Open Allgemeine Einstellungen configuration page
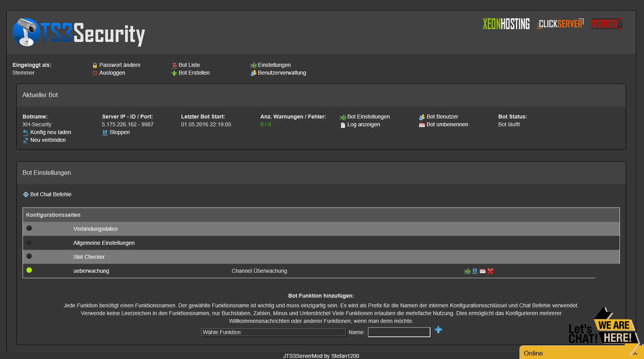This screenshot has width=644, height=359. [104, 243]
